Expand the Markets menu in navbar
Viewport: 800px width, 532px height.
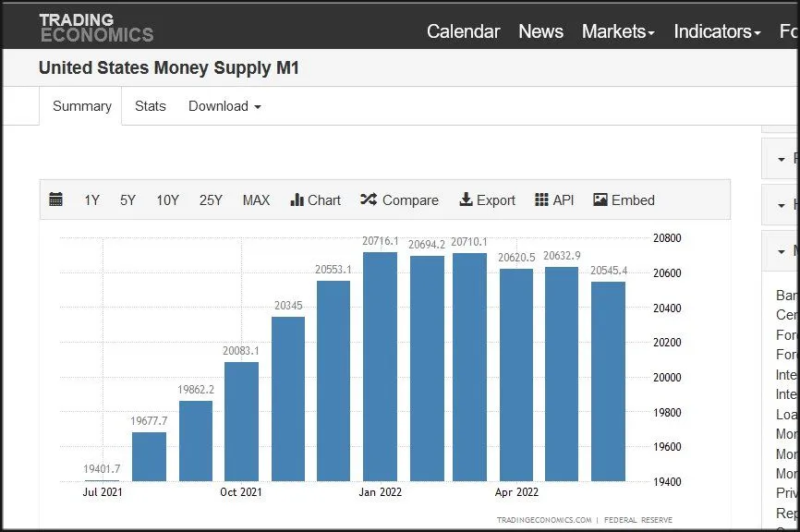(x=617, y=31)
